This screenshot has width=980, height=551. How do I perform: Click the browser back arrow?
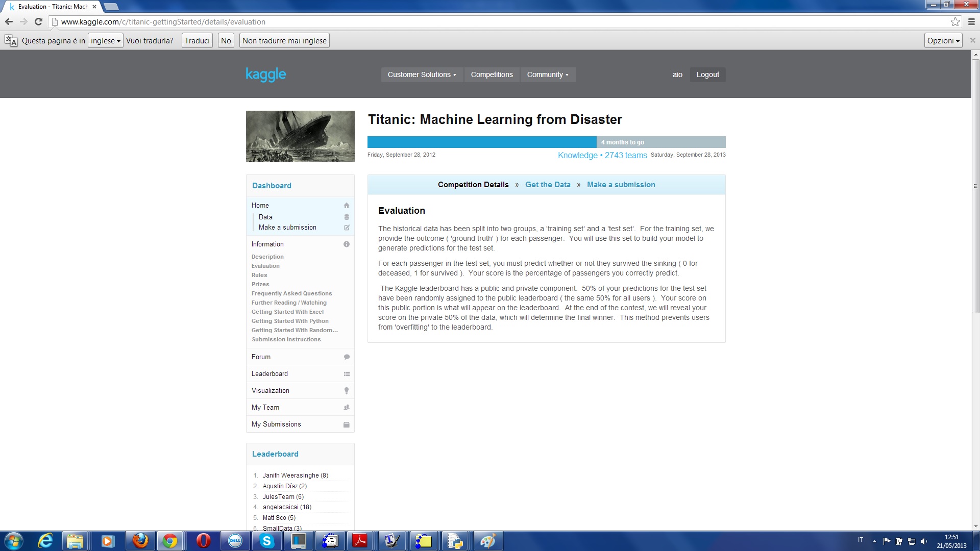coord(9,21)
